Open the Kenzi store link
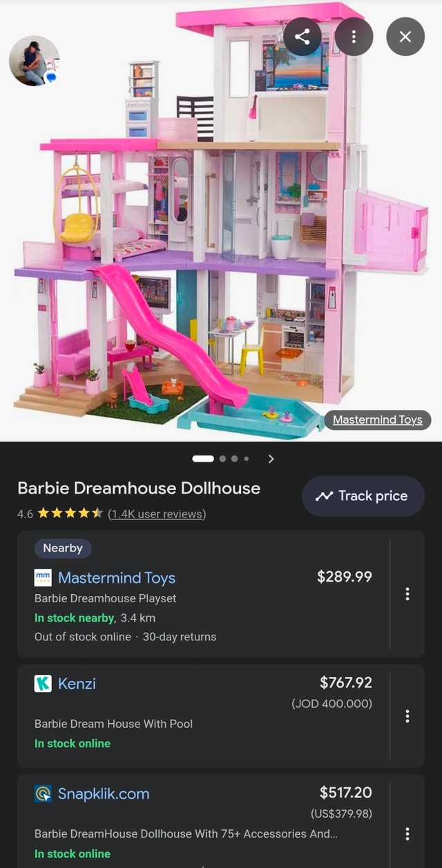This screenshot has height=868, width=442. click(x=77, y=684)
